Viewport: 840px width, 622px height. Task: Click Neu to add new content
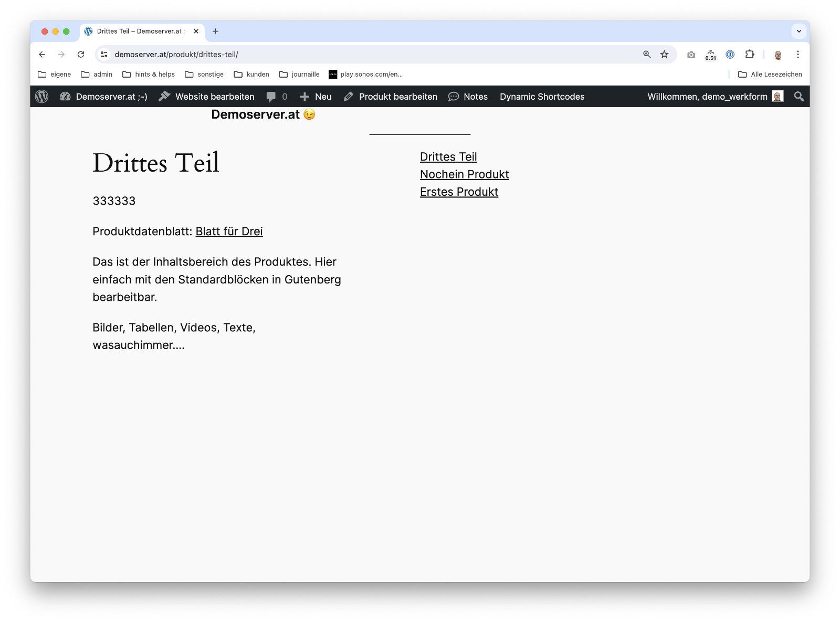(x=316, y=97)
